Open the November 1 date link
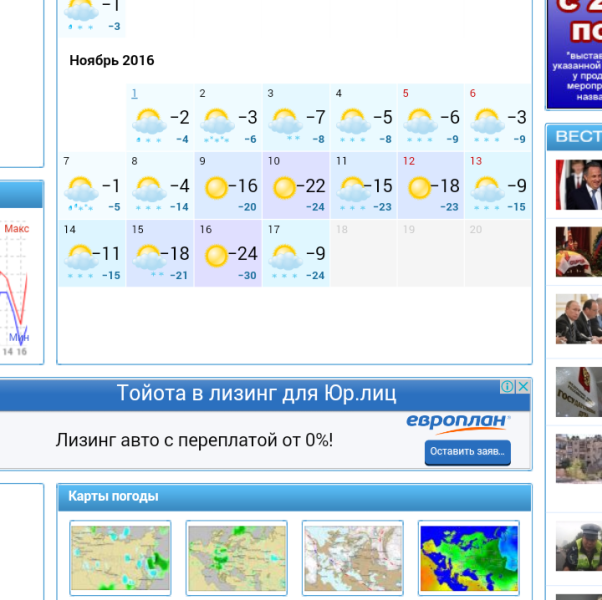The width and height of the screenshot is (602, 600). (134, 94)
